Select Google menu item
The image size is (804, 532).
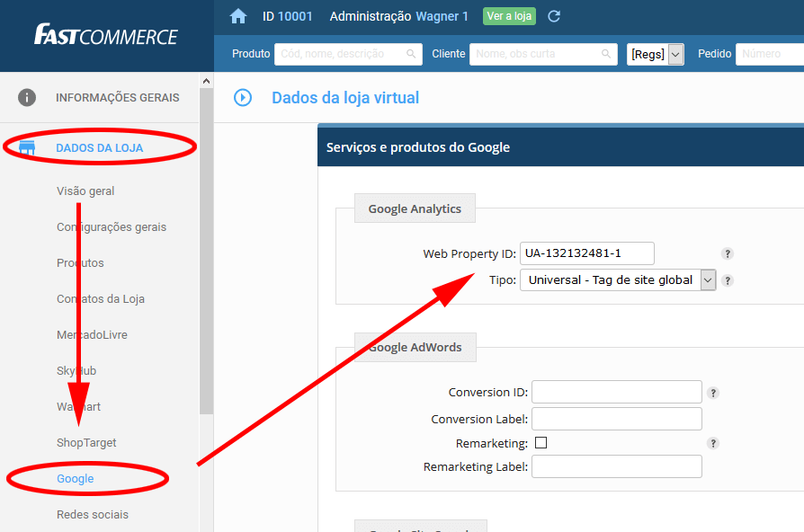coord(76,478)
